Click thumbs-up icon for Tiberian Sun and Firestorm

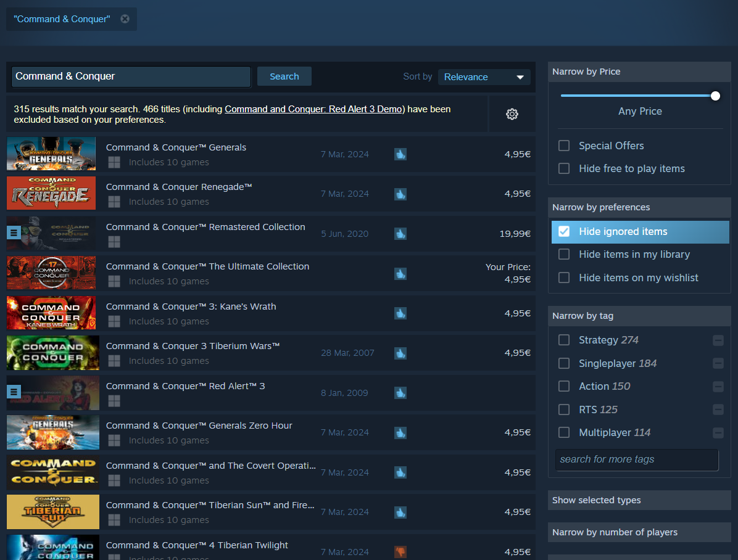[400, 513]
